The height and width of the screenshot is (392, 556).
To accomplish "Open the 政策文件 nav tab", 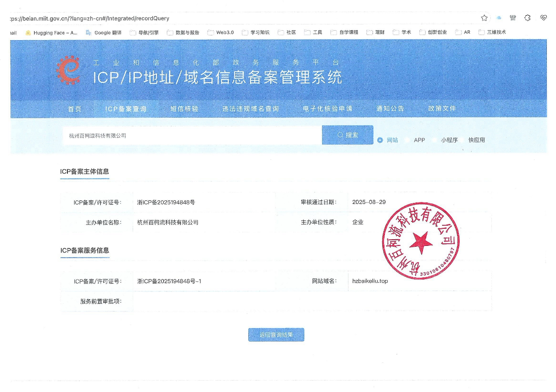I will click(442, 109).
